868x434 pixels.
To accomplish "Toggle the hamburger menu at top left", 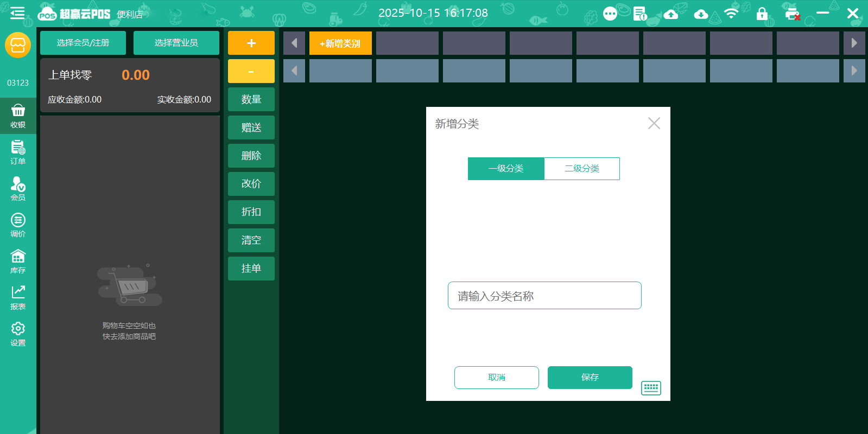I will [x=17, y=13].
